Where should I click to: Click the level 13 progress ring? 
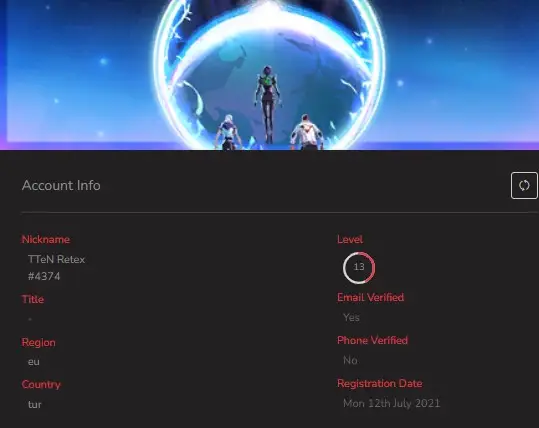359,267
